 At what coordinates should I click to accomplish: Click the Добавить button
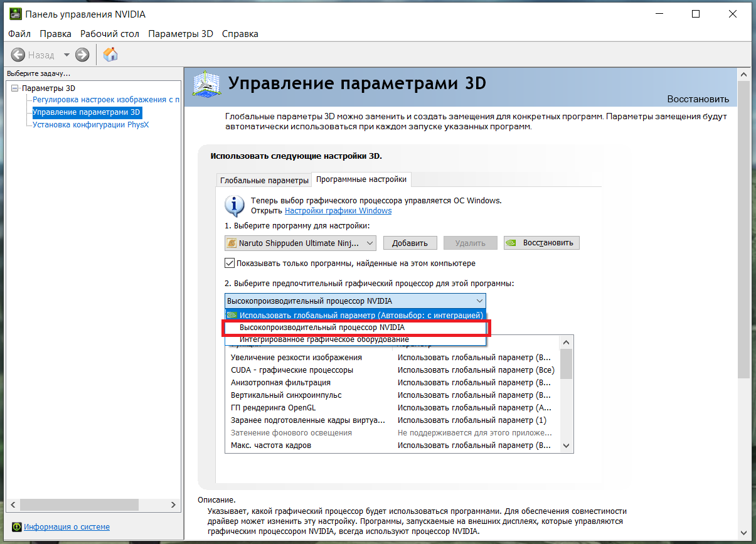(410, 243)
